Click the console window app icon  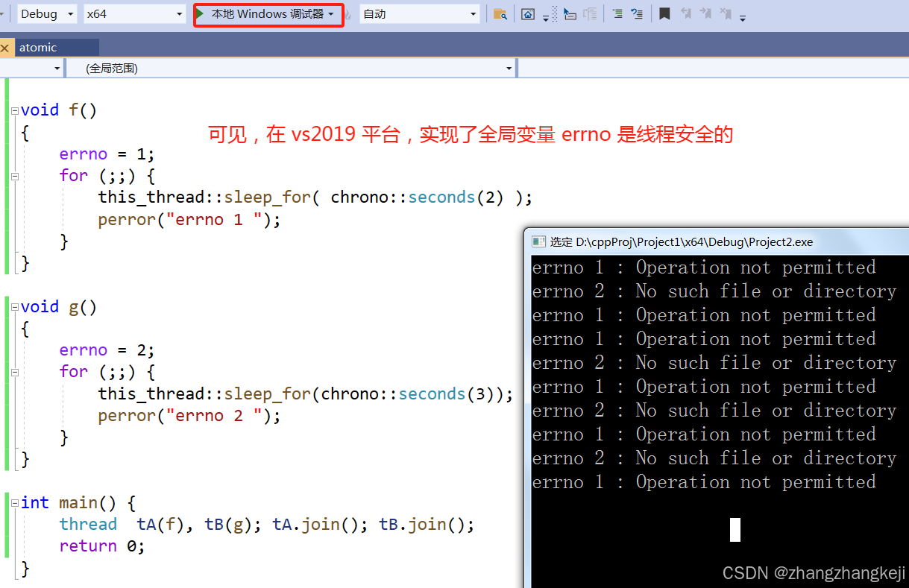click(538, 242)
